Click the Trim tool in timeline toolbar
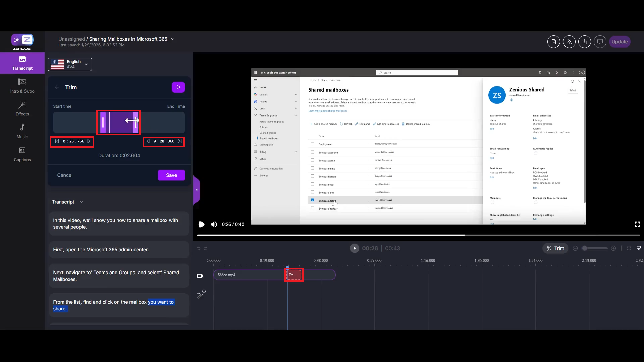The height and width of the screenshot is (362, 644). click(x=555, y=248)
